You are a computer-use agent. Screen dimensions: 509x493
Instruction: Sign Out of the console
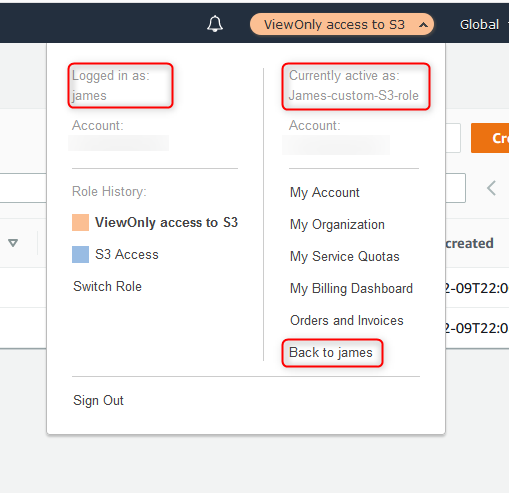pos(98,400)
